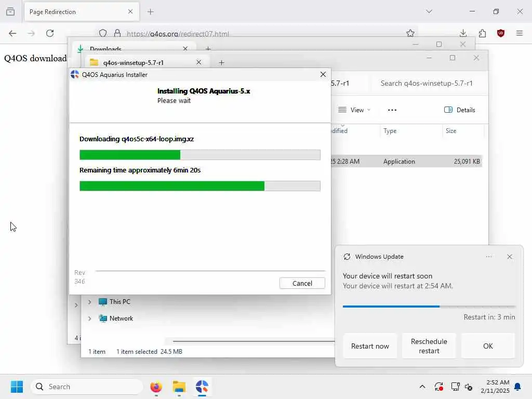532x399 pixels.
Task: View site security lock info
Action: coord(117,33)
